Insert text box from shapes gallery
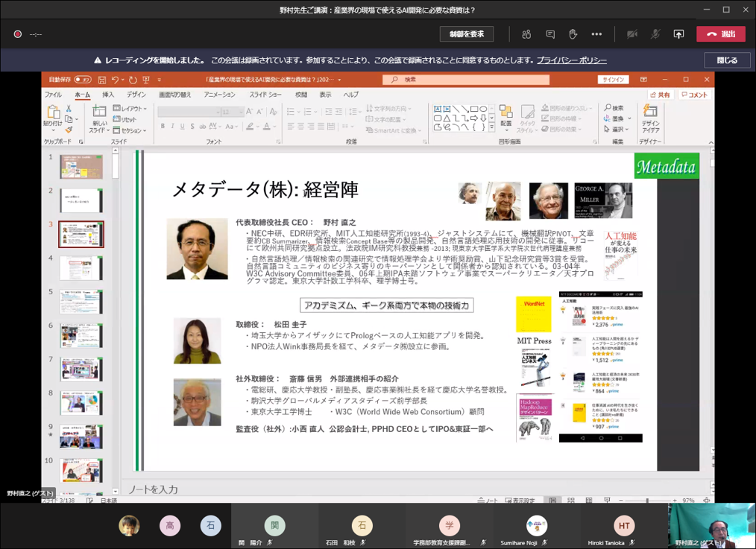Image resolution: width=756 pixels, height=549 pixels. (x=438, y=109)
